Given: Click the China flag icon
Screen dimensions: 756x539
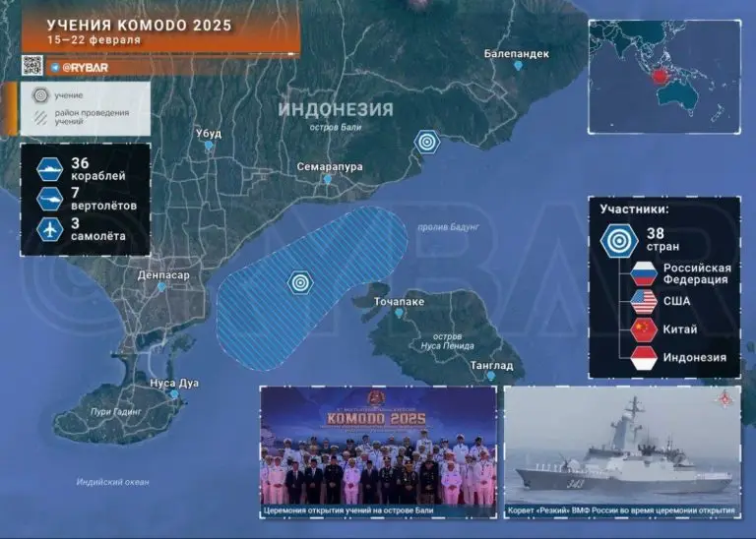Looking at the screenshot, I should [643, 329].
